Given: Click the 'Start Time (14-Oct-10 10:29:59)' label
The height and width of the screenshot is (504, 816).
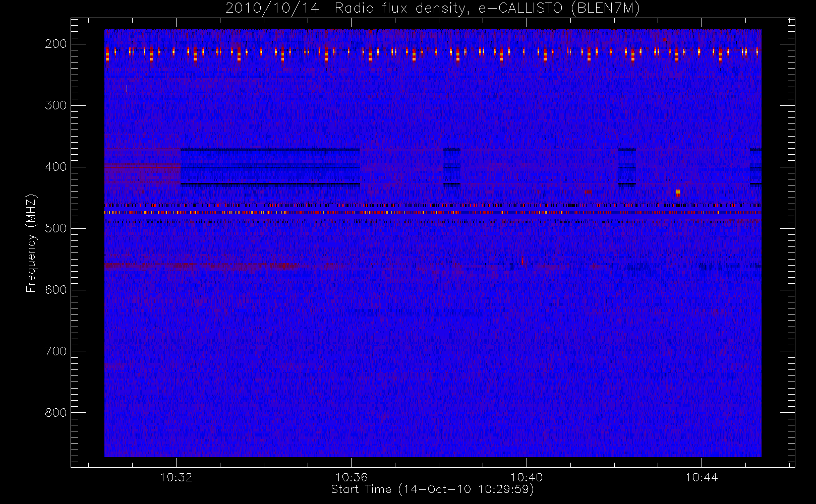Looking at the screenshot, I should click(x=432, y=489).
